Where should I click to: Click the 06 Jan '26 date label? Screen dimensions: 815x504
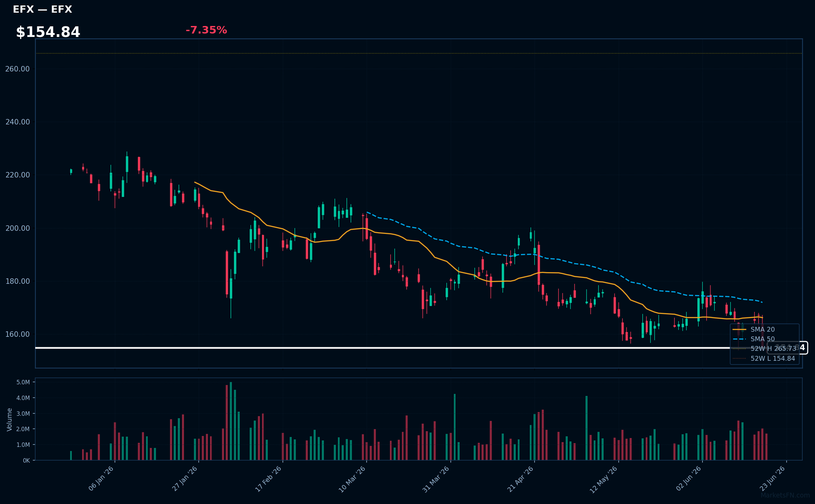[x=101, y=479]
